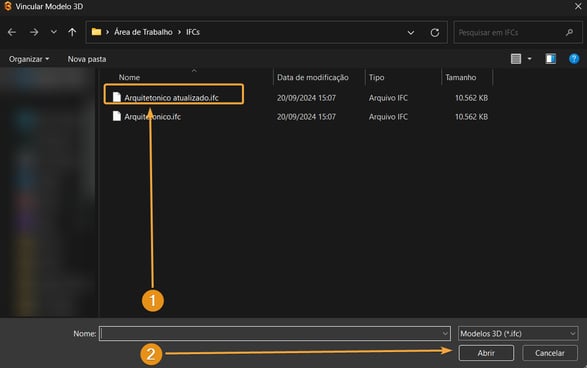Refresh the IFCs folder listing
587x368 pixels.
click(435, 33)
